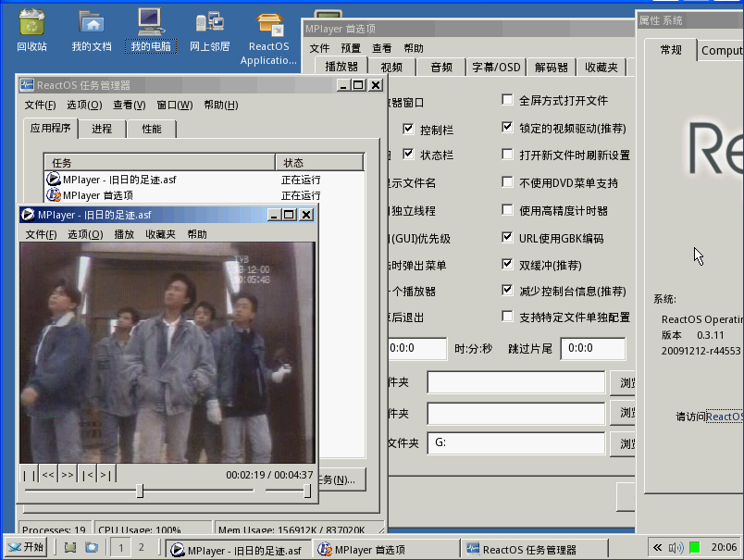Toggle the 支持特定文件单独配置 checkbox

507,316
